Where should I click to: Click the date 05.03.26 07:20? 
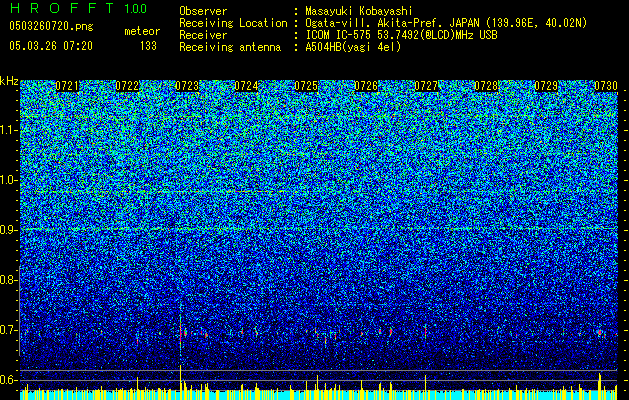point(51,46)
